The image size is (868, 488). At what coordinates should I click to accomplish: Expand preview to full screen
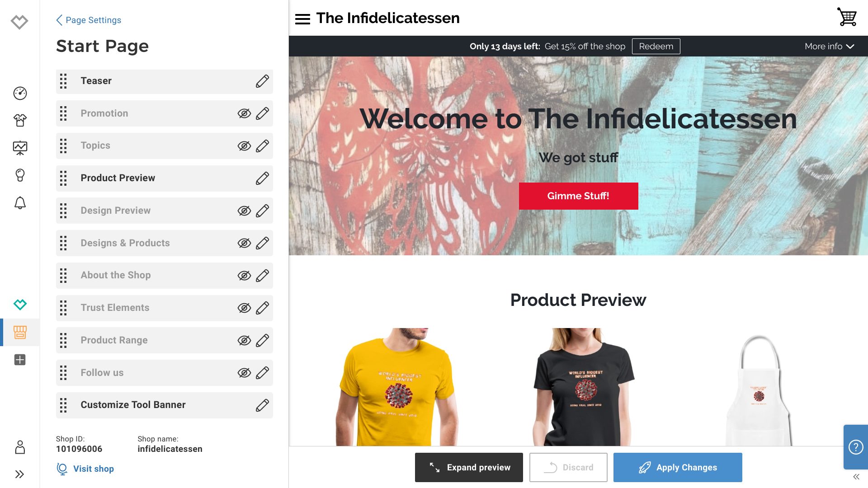(469, 467)
